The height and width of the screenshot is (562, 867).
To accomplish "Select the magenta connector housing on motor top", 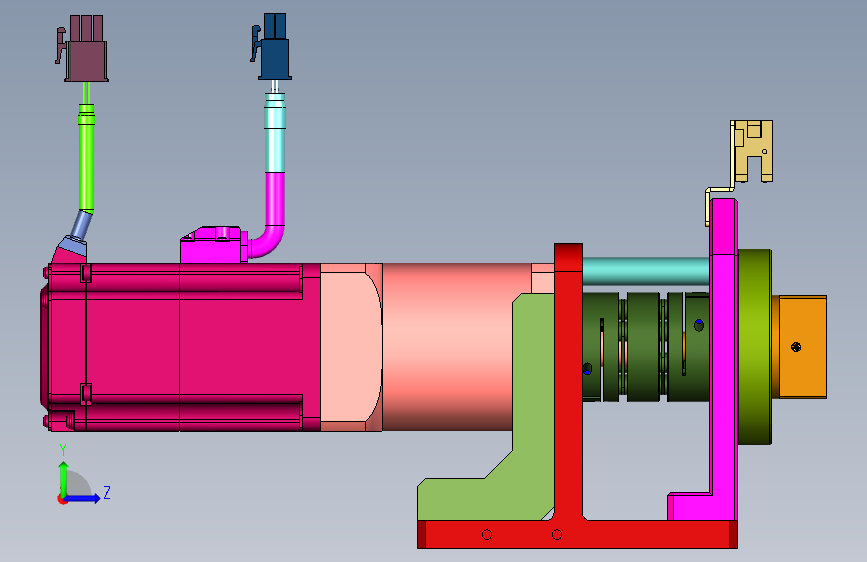I will (214, 244).
